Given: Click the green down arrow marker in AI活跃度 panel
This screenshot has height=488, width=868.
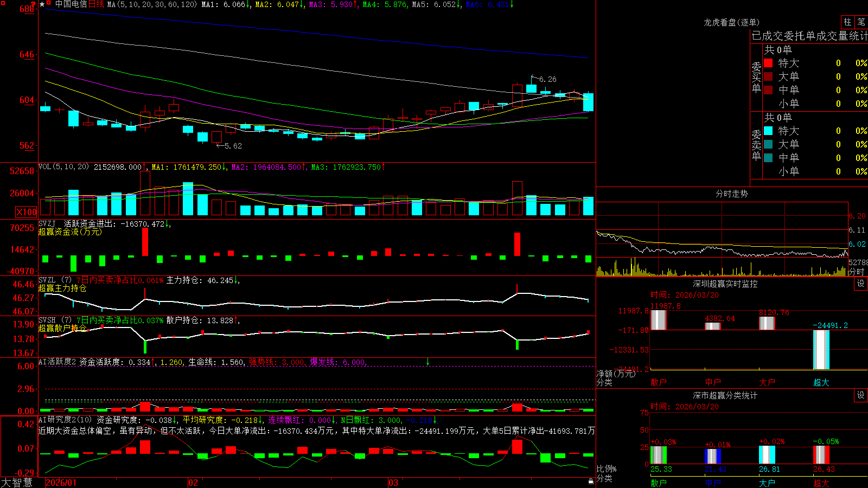Looking at the screenshot, I should pos(427,362).
